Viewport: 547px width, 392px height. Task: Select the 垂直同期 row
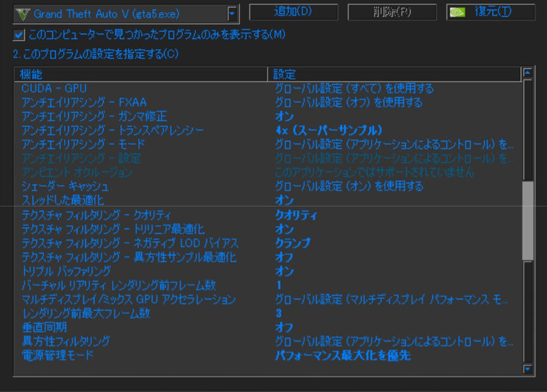(268, 327)
